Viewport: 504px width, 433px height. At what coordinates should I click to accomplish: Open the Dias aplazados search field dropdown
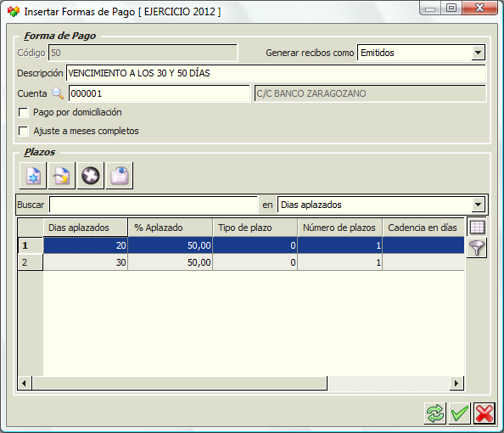478,205
